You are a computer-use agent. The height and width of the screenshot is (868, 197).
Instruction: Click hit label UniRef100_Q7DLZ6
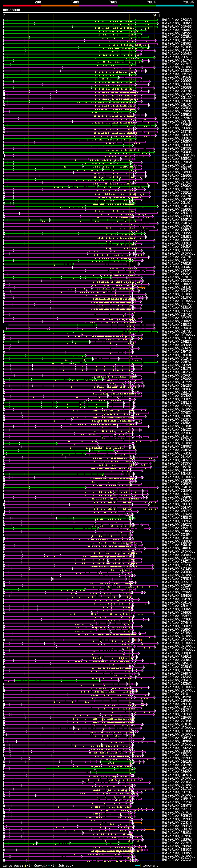click(x=177, y=169)
